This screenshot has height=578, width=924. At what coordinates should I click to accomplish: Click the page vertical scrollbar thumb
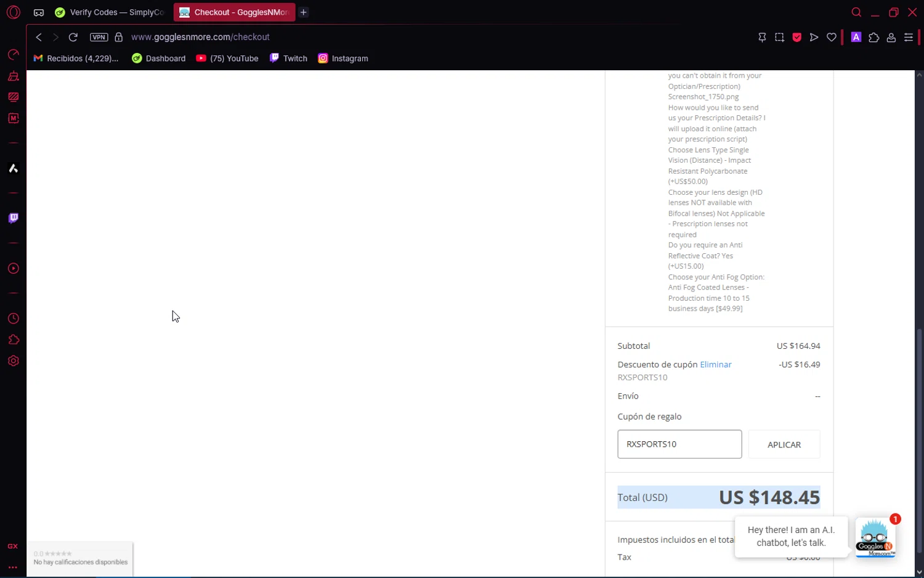pyautogui.click(x=920, y=441)
